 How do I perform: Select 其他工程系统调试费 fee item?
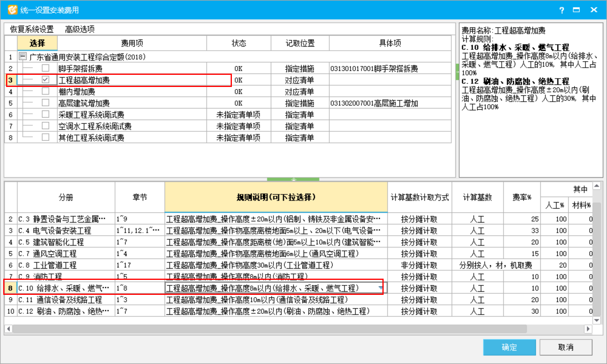(x=91, y=138)
